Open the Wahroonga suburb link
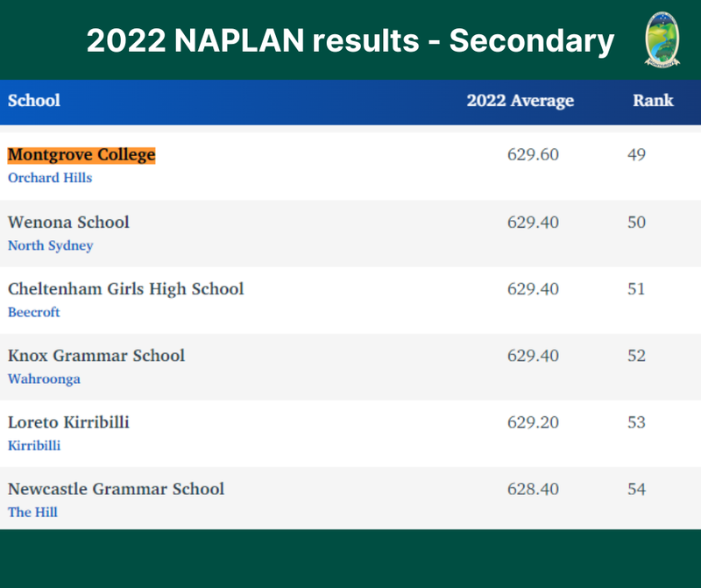This screenshot has height=588, width=701. coord(44,379)
